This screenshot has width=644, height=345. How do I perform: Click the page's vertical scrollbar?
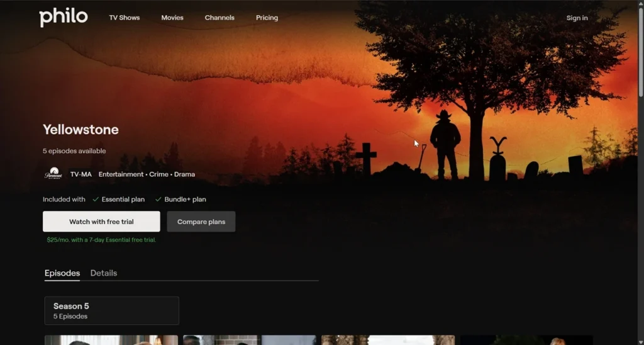pos(641,52)
